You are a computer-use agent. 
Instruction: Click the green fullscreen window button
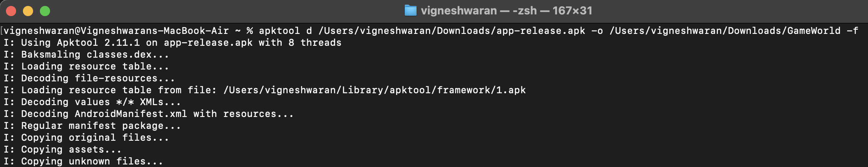[45, 11]
